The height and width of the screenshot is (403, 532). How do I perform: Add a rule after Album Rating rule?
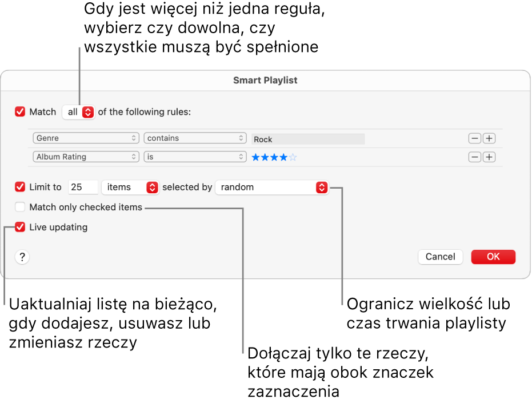489,157
